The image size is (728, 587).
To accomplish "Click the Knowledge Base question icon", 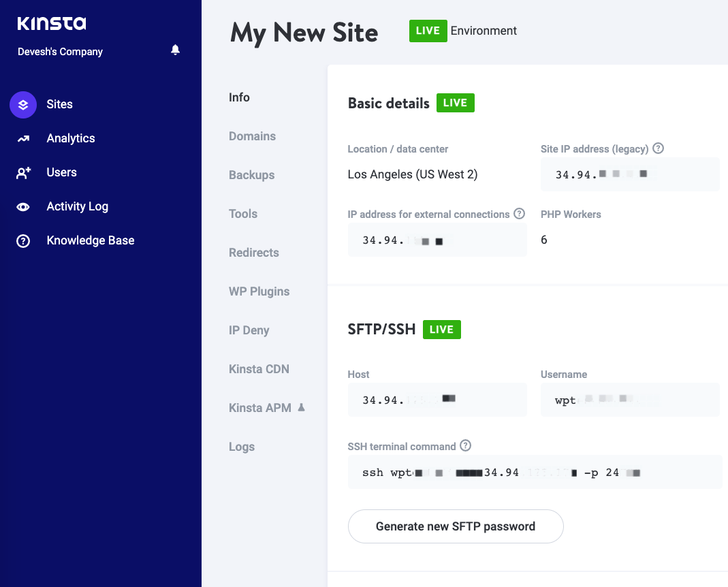I will (23, 240).
